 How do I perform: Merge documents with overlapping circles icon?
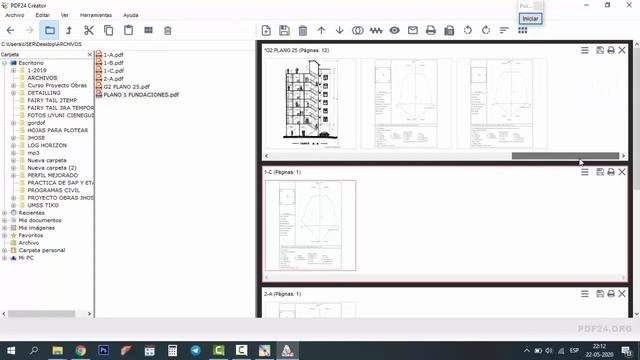pyautogui.click(x=358, y=30)
